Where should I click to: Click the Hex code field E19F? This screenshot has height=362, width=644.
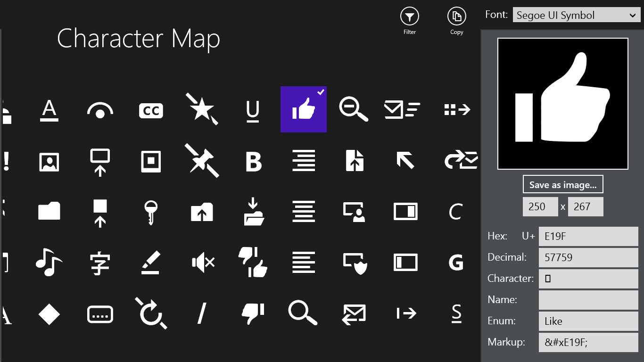(x=588, y=236)
